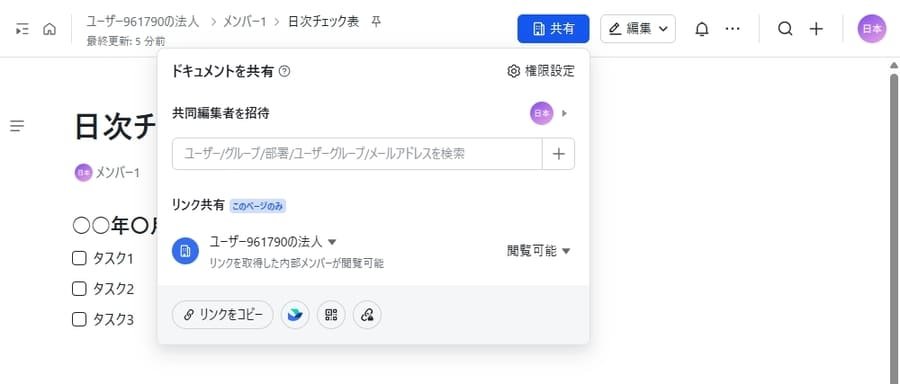Show collaborator avatar in share panel
Viewport: 900px width, 384px height.
coord(541,113)
